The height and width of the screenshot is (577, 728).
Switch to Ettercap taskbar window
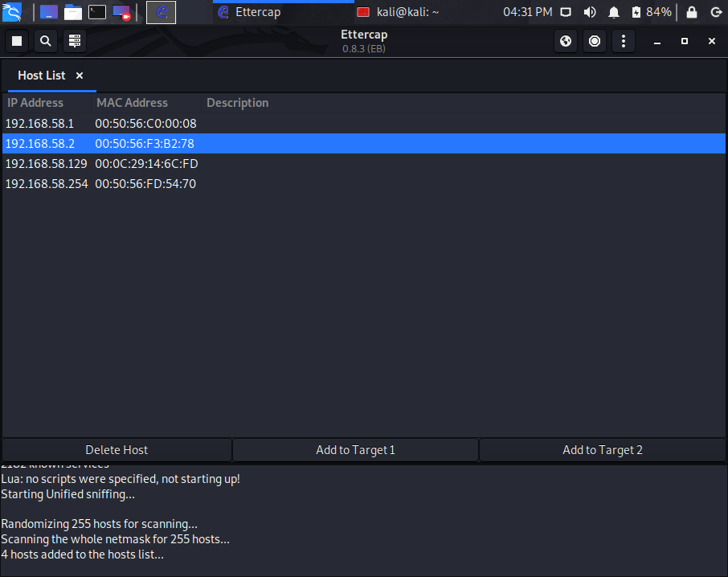283,12
